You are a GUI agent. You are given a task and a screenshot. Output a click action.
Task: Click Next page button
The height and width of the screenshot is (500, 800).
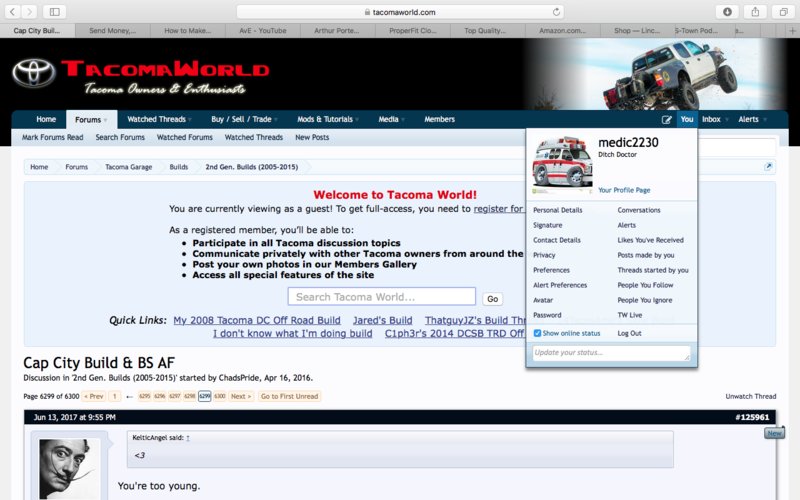pyautogui.click(x=241, y=396)
